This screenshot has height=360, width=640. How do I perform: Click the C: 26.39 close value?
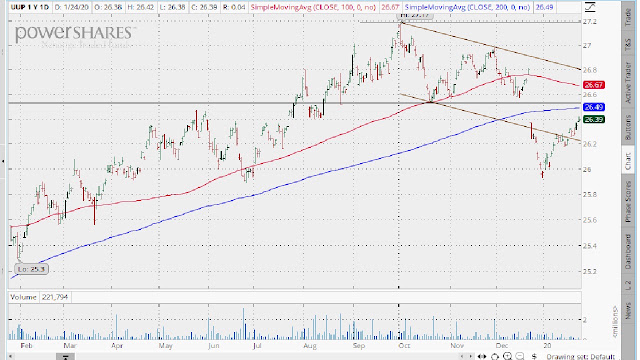tap(205, 7)
